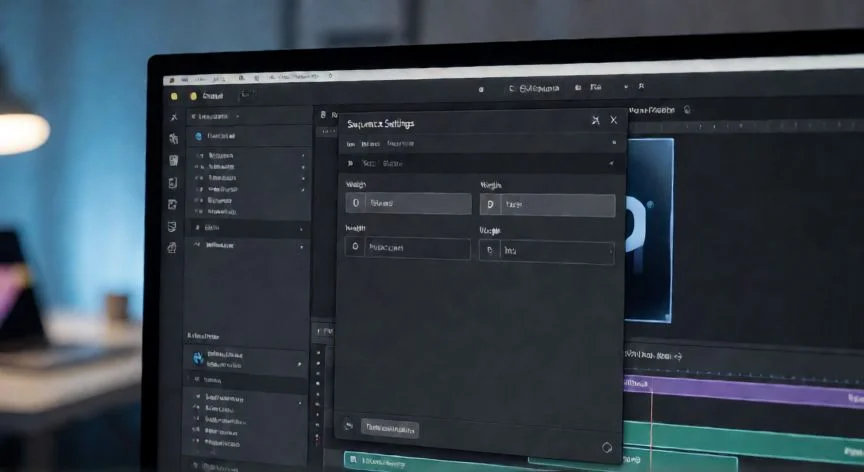
Task: Click the small icon at right end of dialog tab row
Action: pos(614,143)
